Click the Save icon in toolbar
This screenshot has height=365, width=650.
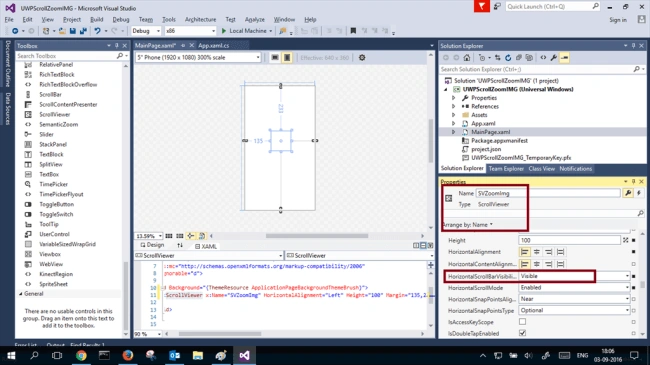[73, 31]
